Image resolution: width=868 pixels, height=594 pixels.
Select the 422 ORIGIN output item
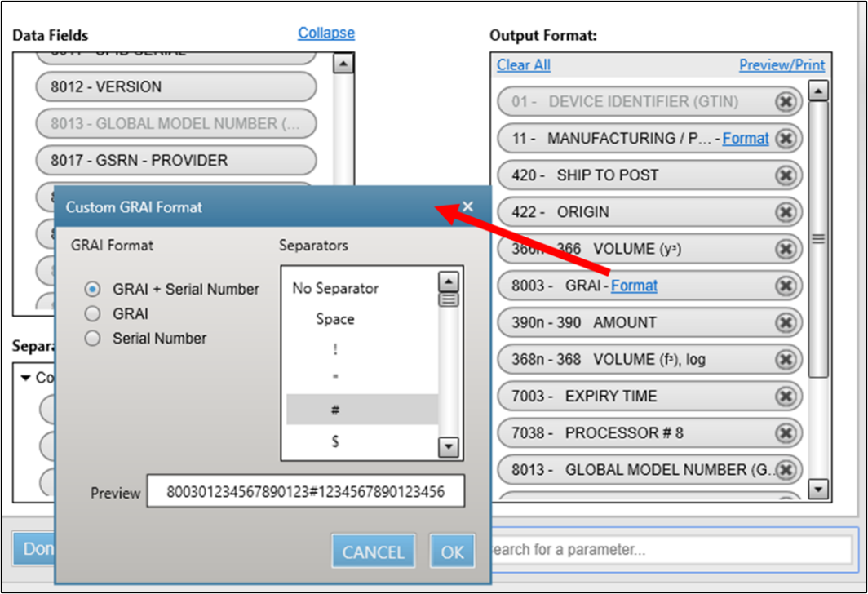tap(650, 212)
